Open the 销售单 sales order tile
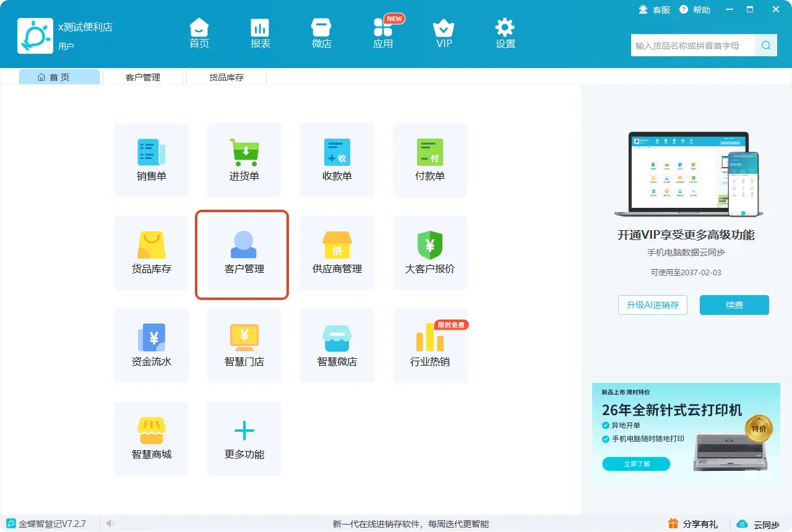The height and width of the screenshot is (532, 792). click(x=152, y=160)
